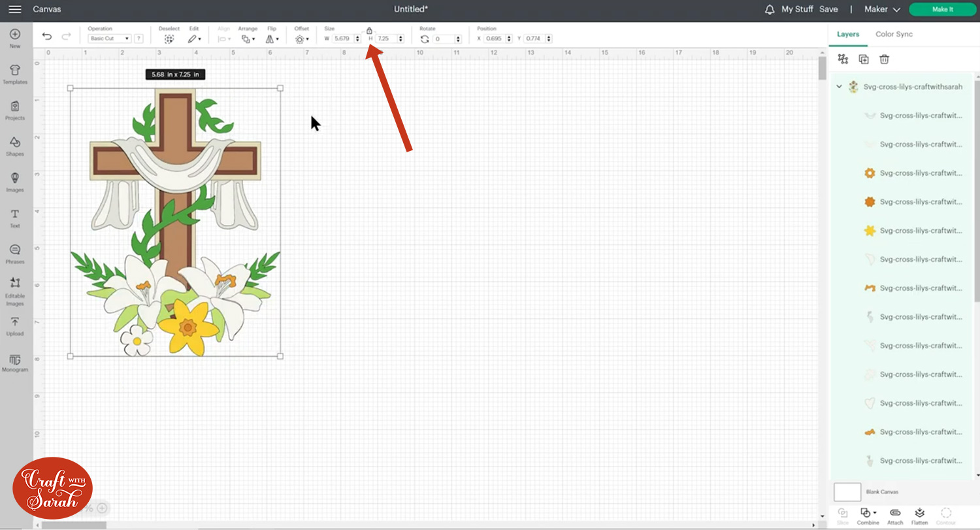
Task: Click the X position stepper arrows
Action: pos(509,39)
